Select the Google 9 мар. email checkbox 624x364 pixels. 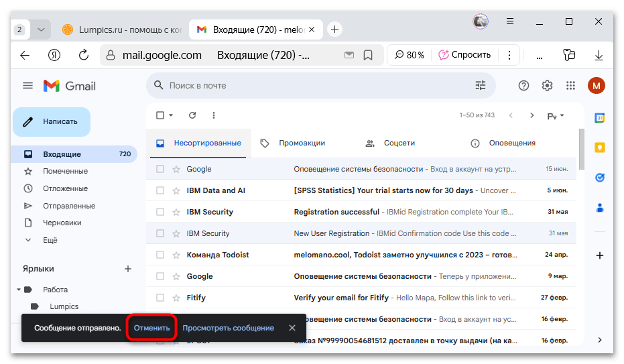coord(160,276)
